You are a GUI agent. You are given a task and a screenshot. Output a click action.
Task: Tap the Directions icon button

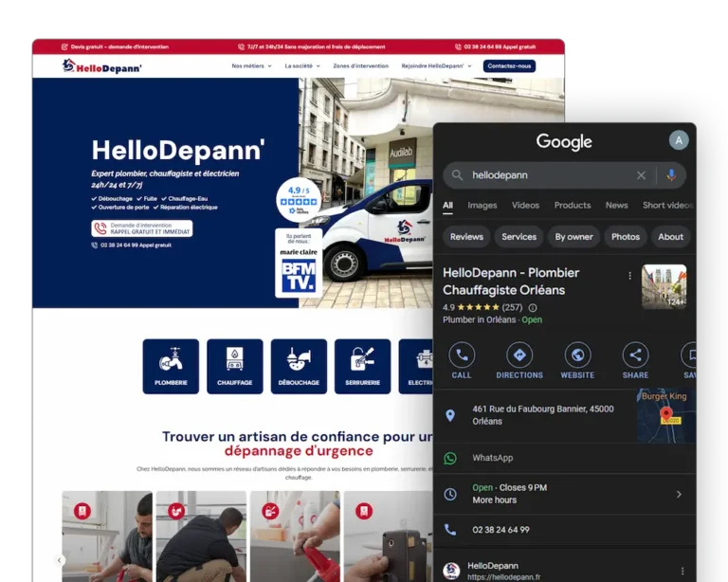tap(519, 355)
